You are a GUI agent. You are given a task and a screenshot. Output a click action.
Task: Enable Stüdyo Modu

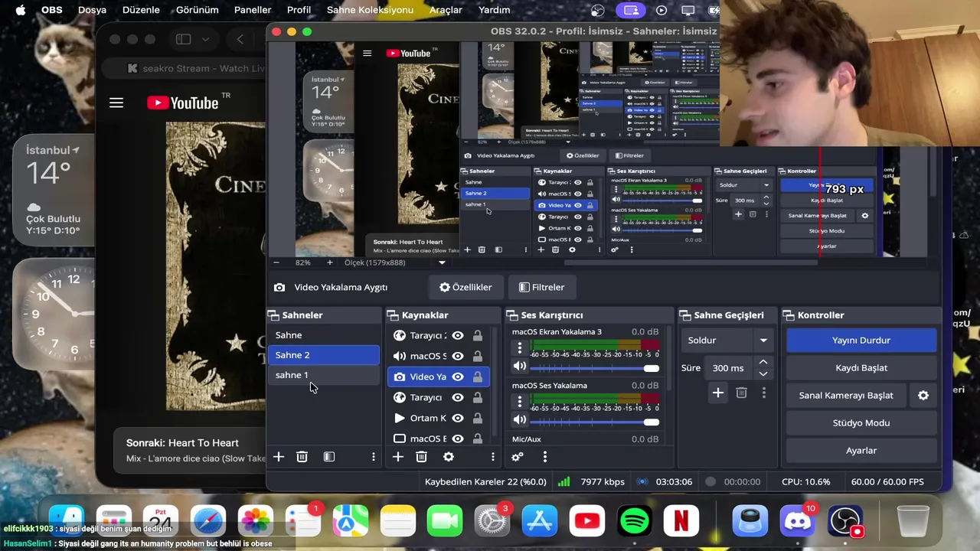[861, 423]
